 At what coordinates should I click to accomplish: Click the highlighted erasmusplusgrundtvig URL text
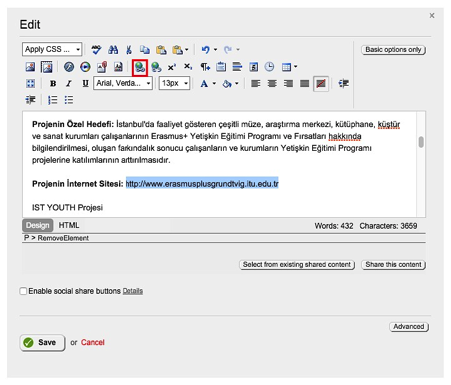point(202,184)
